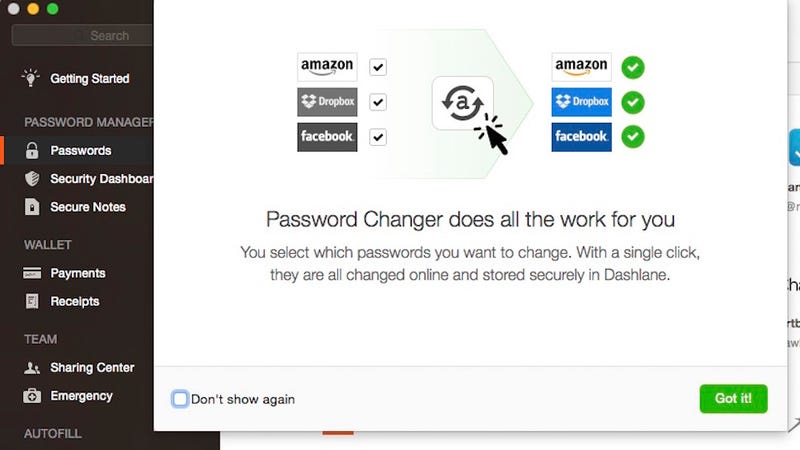Toggle the checkbox beside gray Facebook logo
This screenshot has width=800, height=450.
[378, 137]
